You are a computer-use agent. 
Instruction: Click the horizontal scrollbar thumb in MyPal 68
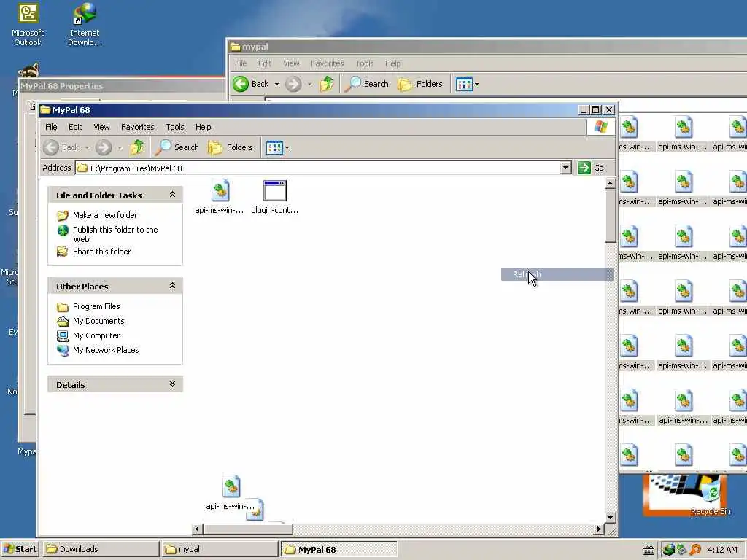[248, 529]
